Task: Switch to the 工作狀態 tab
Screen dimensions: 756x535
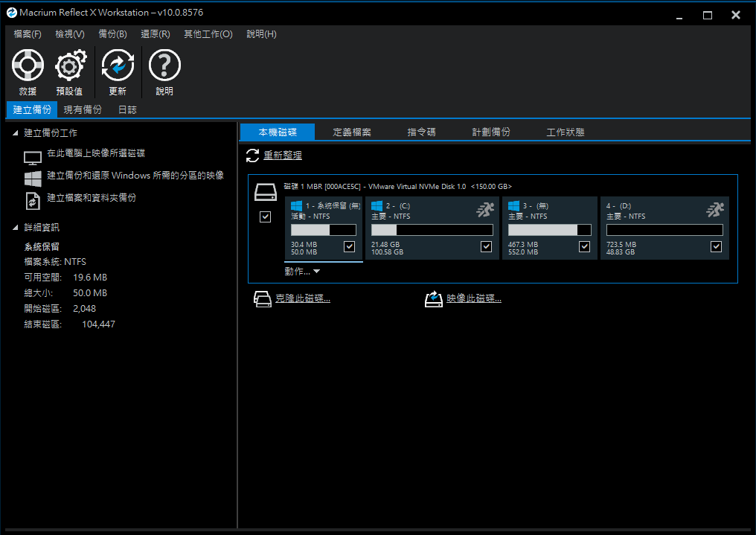Action: [566, 132]
